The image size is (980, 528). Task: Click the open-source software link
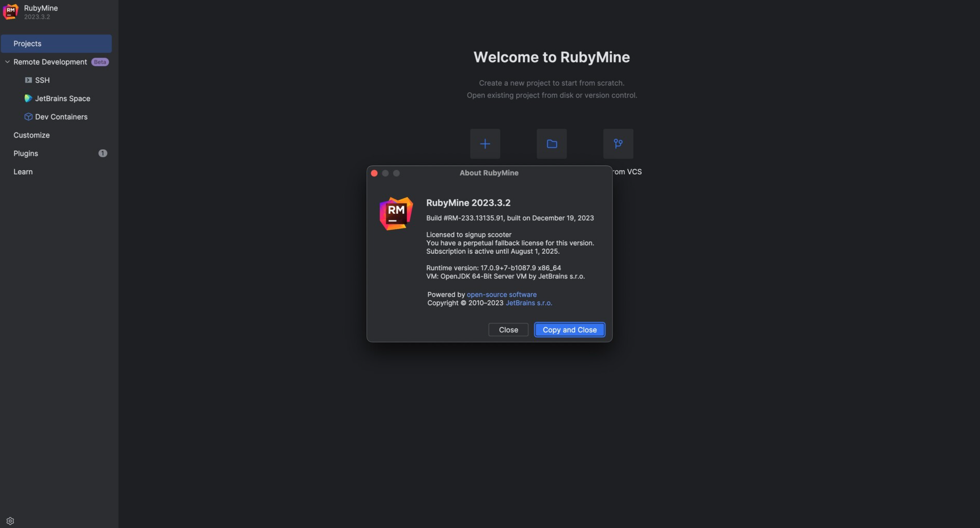(x=502, y=295)
